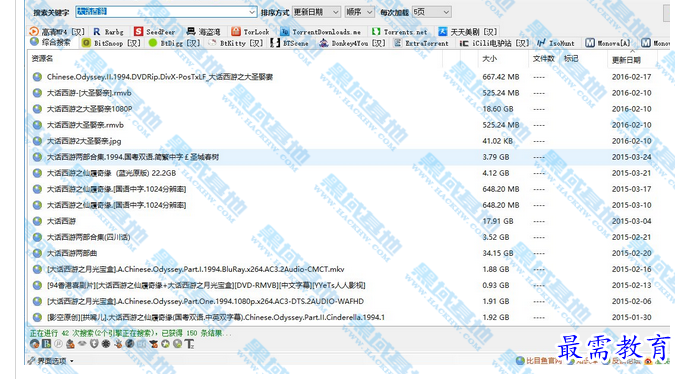Click the blue B engine status icon

46,344
